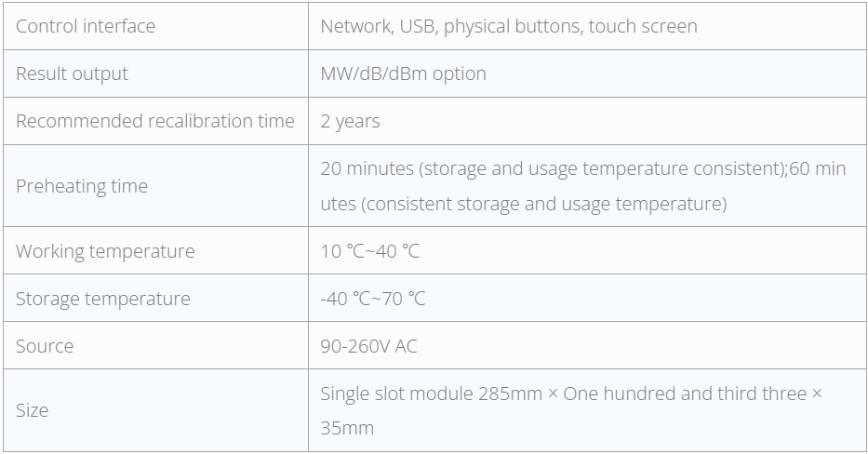Select the "MW/dB/dBm option" value text
The width and height of the screenshot is (868, 454).
click(x=403, y=73)
